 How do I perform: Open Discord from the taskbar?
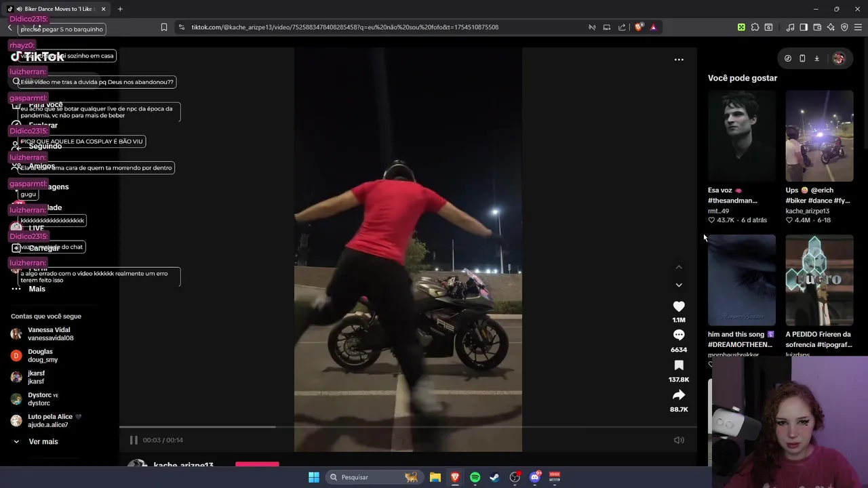tap(535, 477)
